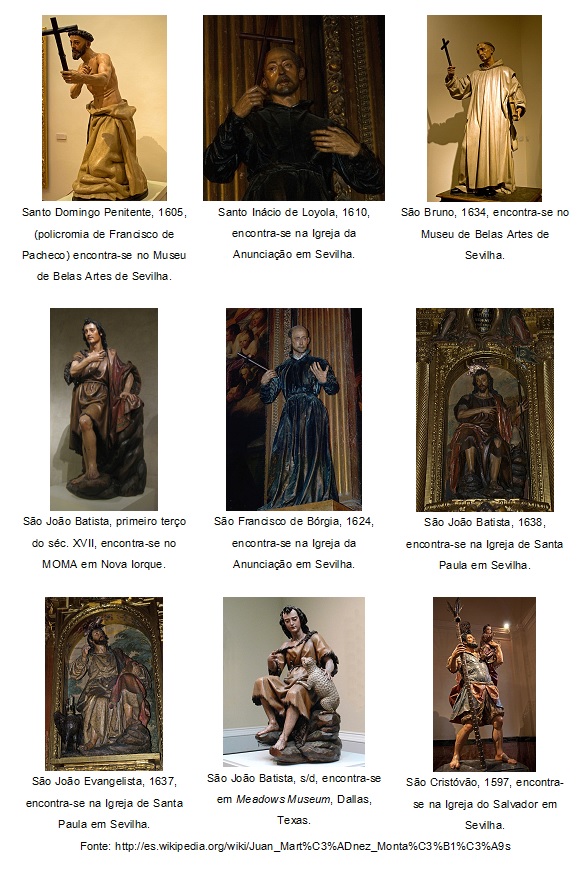Select the São Bruno, 1634 caption text
This screenshot has height=871, width=587.
point(485,234)
